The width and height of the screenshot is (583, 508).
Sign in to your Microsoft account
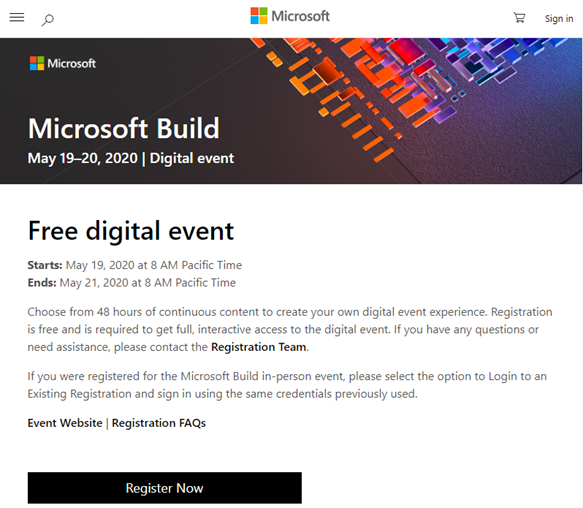pos(559,19)
